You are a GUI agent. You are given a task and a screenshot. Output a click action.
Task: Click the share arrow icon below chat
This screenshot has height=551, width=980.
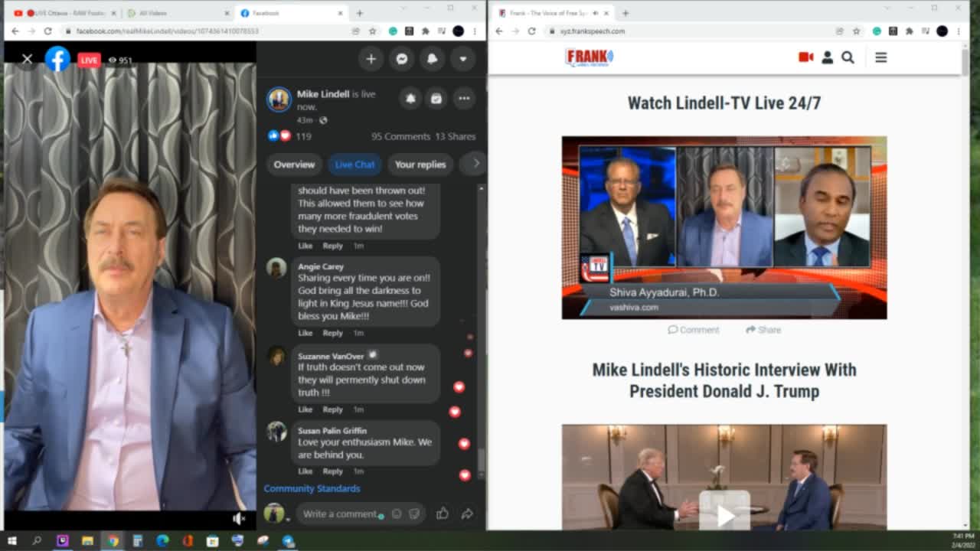[467, 514]
